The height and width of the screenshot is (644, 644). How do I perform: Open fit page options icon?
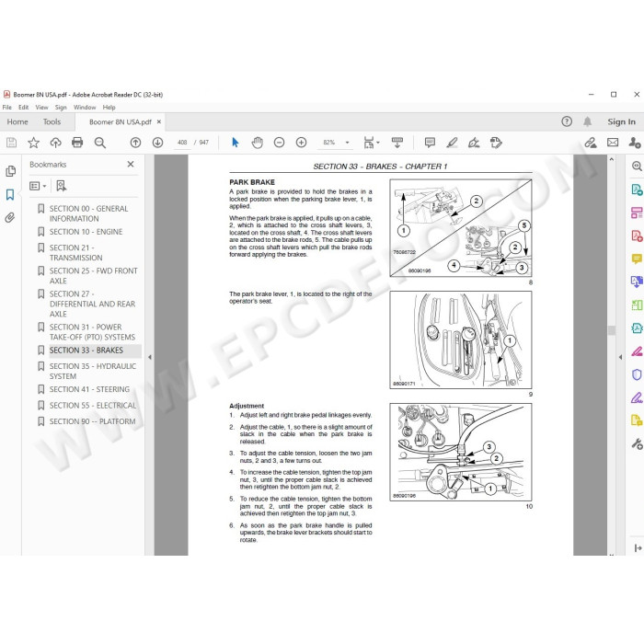372,143
